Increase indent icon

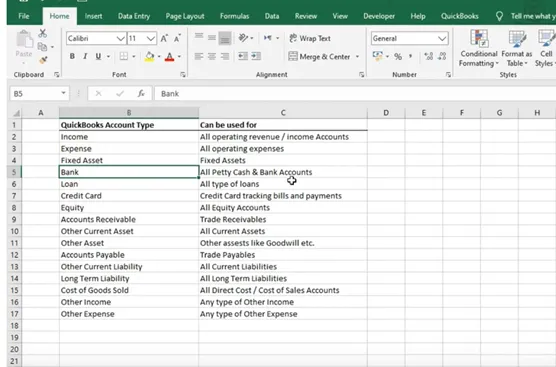point(256,56)
